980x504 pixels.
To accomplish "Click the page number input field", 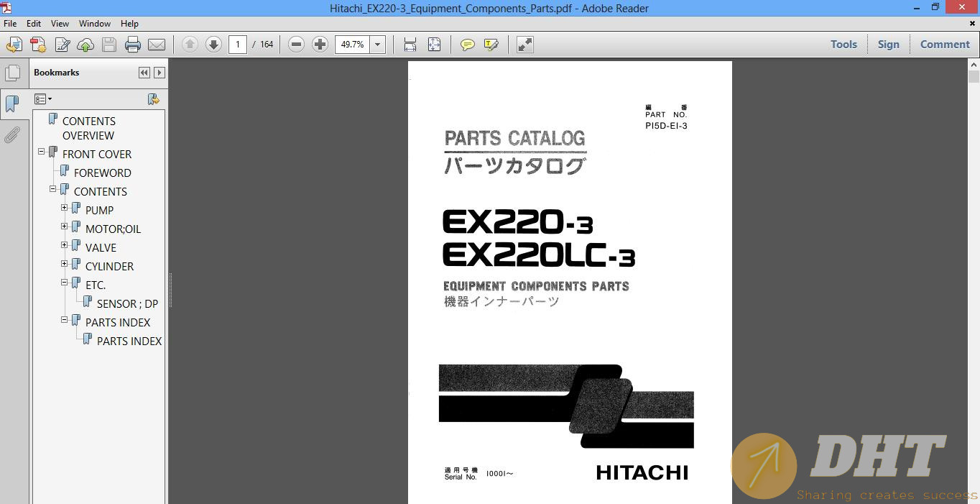I will 238,45.
